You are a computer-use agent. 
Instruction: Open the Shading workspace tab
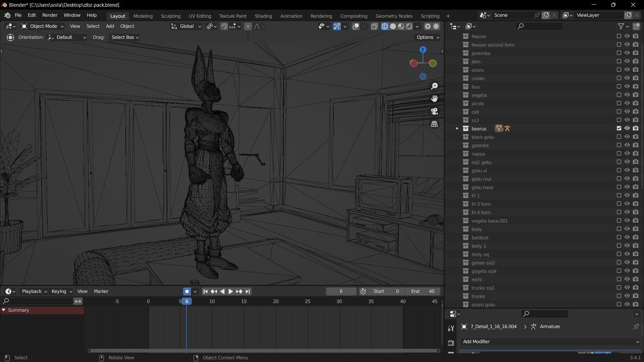coord(263,16)
